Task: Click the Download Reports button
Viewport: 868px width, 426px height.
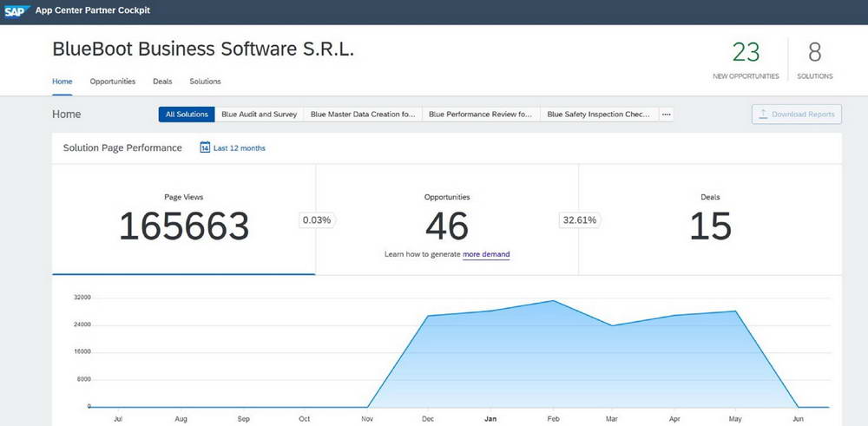Action: [x=796, y=115]
